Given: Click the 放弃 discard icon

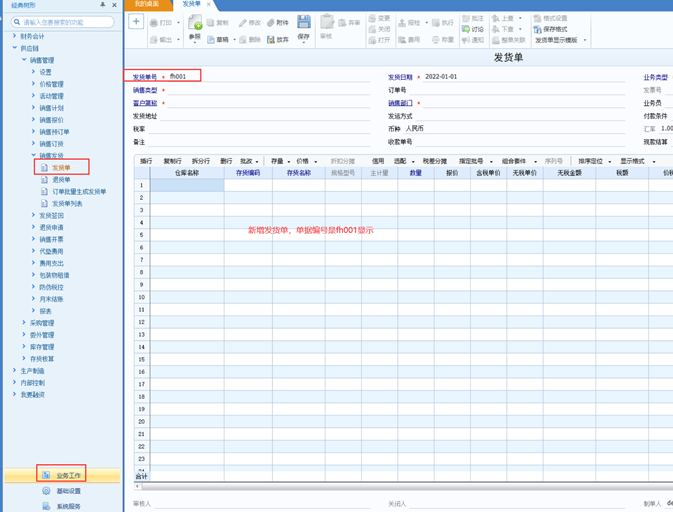Looking at the screenshot, I should pyautogui.click(x=271, y=39).
